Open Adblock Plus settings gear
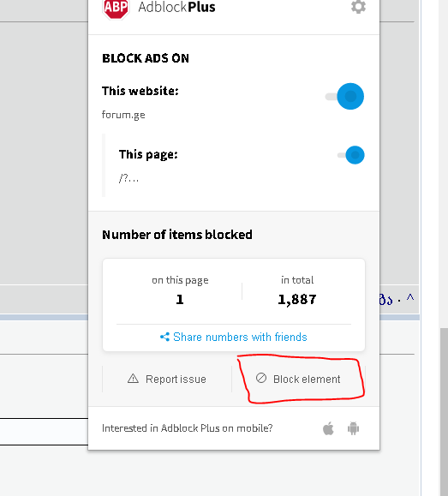This screenshot has height=496, width=448. coord(358,6)
